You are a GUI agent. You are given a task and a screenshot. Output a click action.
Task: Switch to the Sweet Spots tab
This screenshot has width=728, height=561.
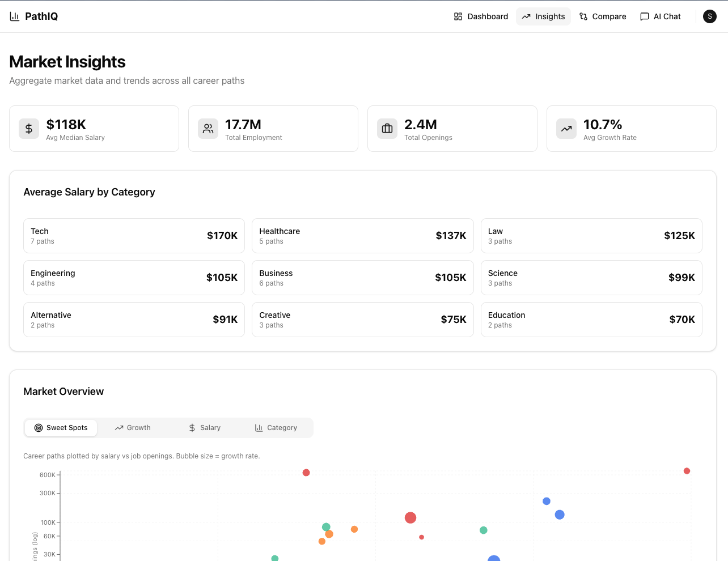(61, 428)
